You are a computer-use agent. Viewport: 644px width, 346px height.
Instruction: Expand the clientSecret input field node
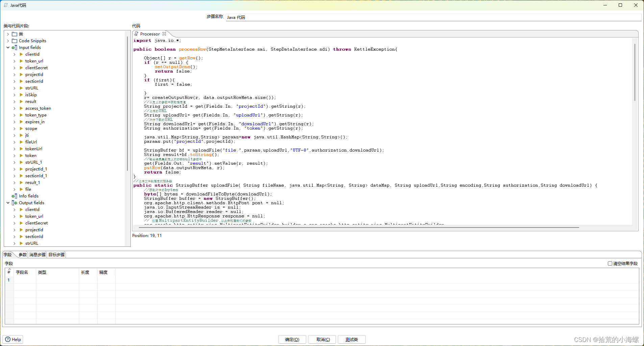tap(14, 68)
